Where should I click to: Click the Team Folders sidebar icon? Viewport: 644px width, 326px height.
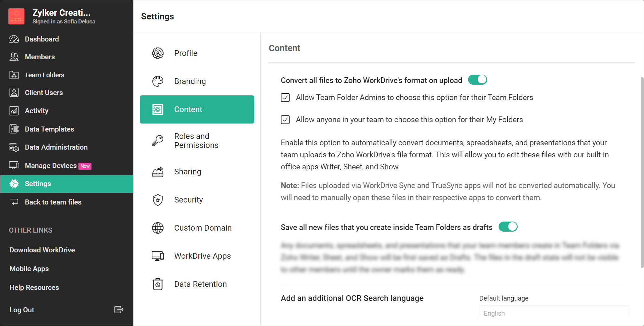pyautogui.click(x=14, y=75)
